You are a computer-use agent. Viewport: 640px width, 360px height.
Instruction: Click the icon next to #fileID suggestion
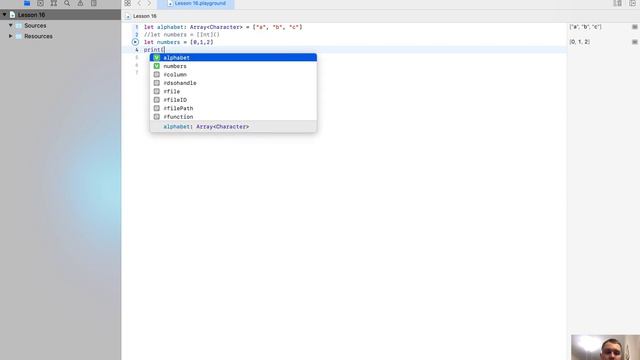(x=157, y=100)
